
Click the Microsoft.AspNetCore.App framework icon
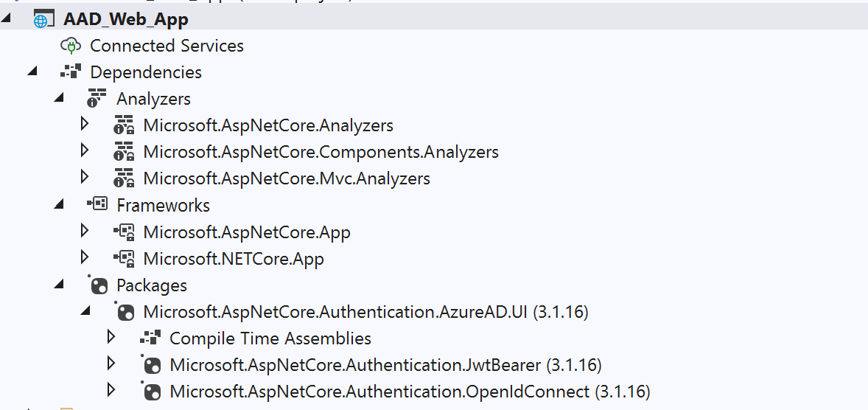point(124,232)
